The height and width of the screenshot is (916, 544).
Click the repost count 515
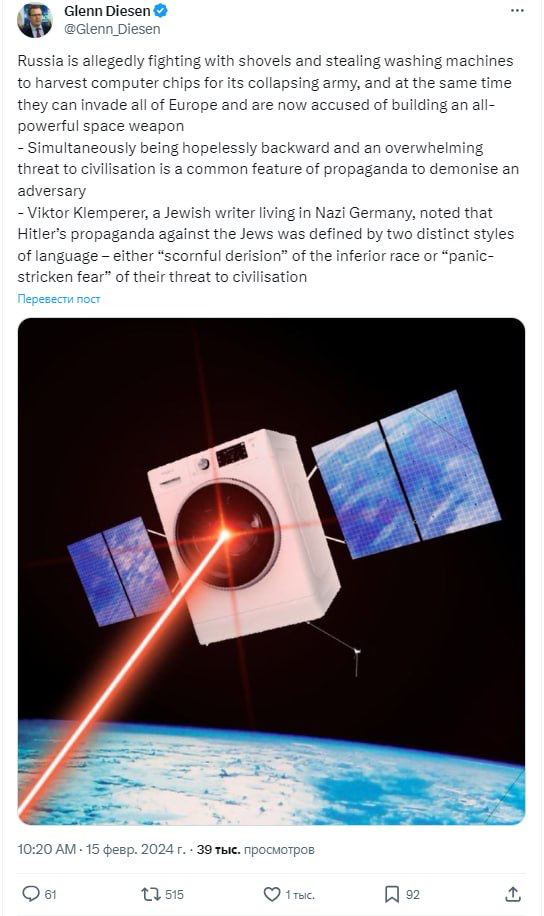(174, 894)
